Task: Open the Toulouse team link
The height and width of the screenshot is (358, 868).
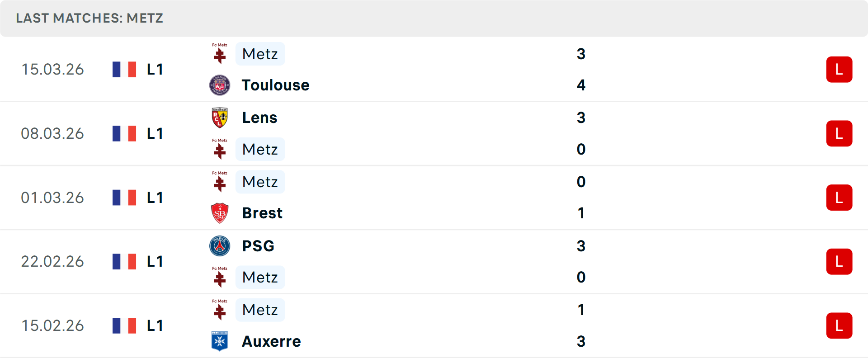Action: coord(275,85)
